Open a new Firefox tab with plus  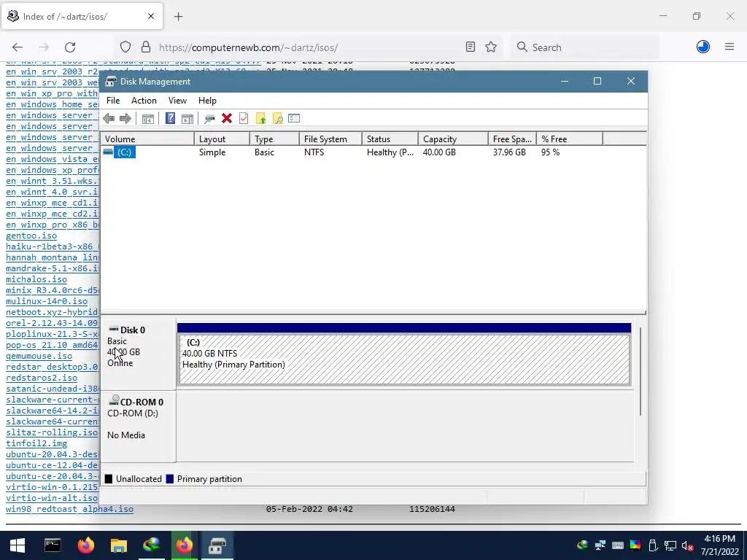coord(178,17)
